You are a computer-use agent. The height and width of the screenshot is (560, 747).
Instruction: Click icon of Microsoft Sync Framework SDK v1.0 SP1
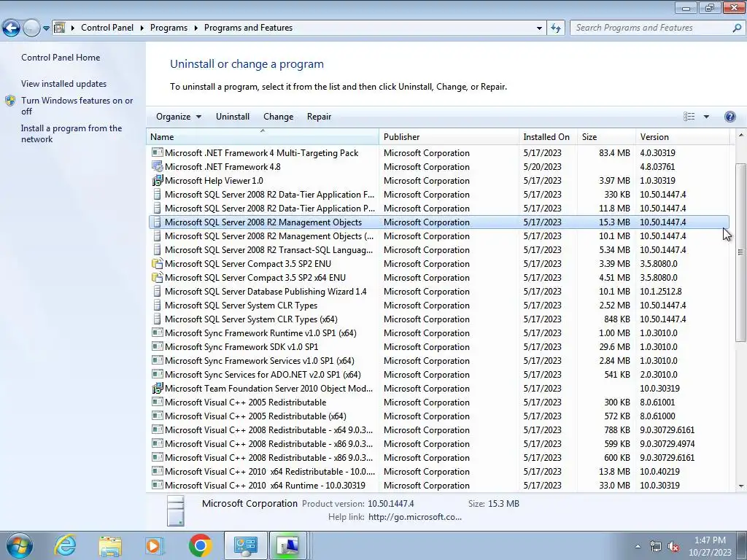click(x=158, y=346)
